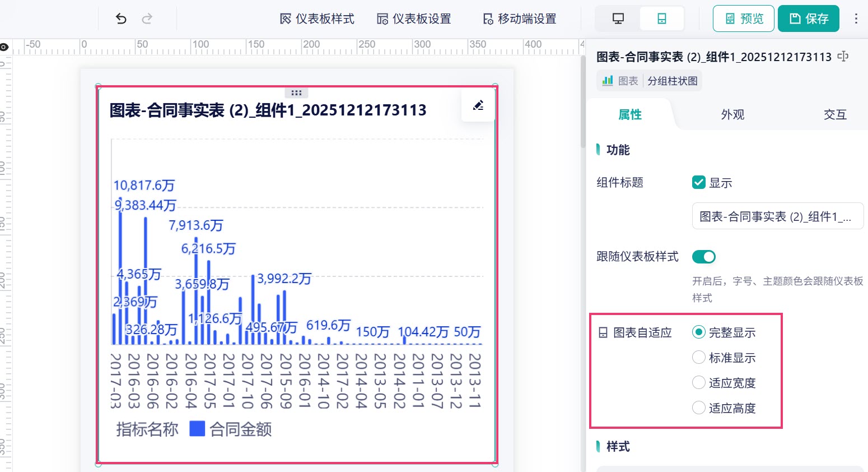This screenshot has width=868, height=472.
Task: Open 仪表板设置 dashboard settings
Action: tap(414, 18)
